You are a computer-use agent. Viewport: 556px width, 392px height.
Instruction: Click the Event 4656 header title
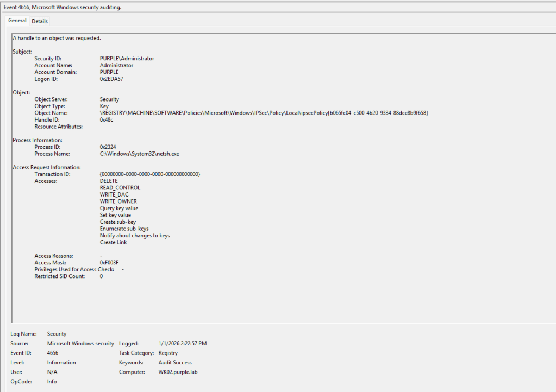click(63, 7)
